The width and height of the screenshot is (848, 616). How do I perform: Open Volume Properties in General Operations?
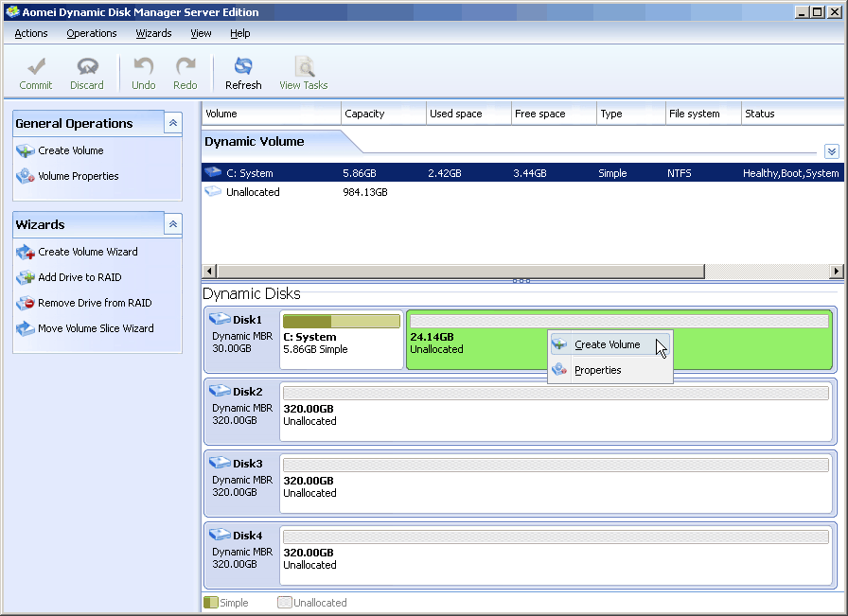(x=78, y=176)
